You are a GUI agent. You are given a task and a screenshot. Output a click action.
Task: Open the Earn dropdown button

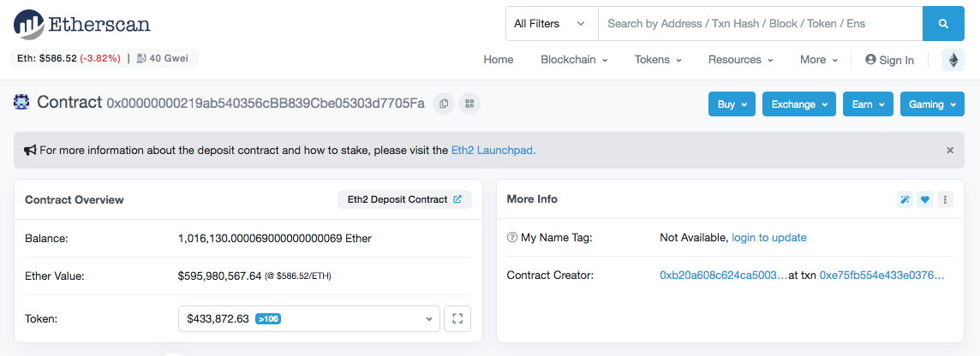pos(868,104)
